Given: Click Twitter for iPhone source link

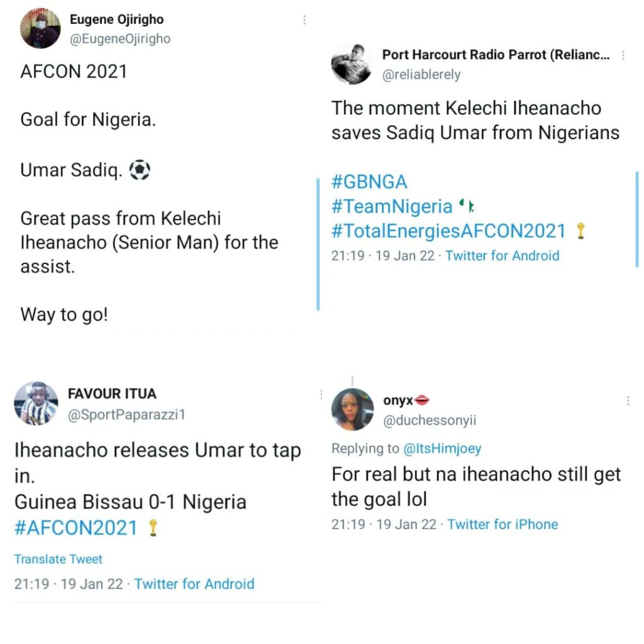Looking at the screenshot, I should (x=502, y=525).
